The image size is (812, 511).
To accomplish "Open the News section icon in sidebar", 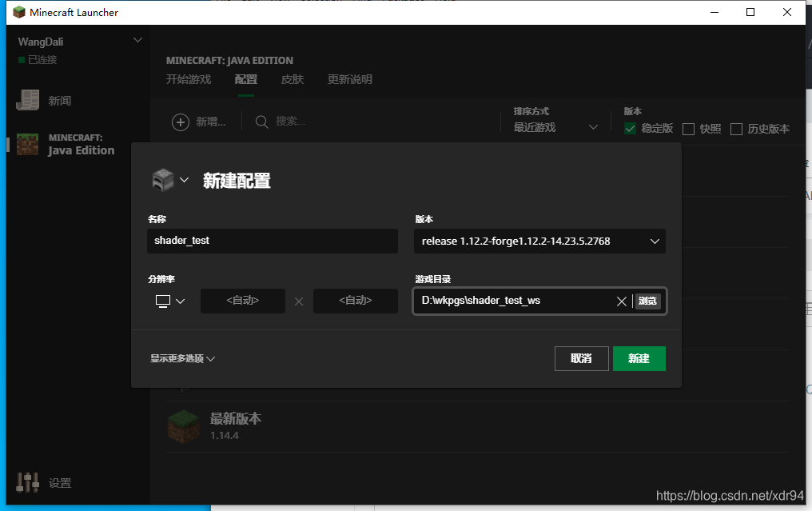I will (27, 100).
